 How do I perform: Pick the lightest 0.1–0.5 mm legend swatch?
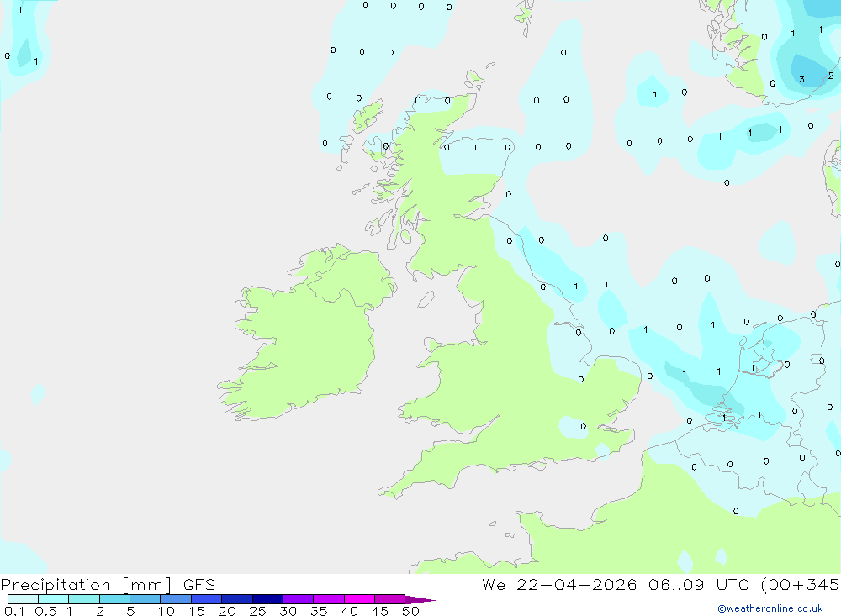click(23, 599)
